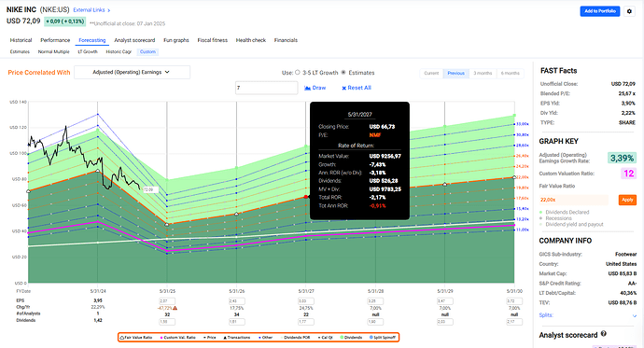
Task: Click the Dividends input for 5/31/29
Action: (445, 322)
